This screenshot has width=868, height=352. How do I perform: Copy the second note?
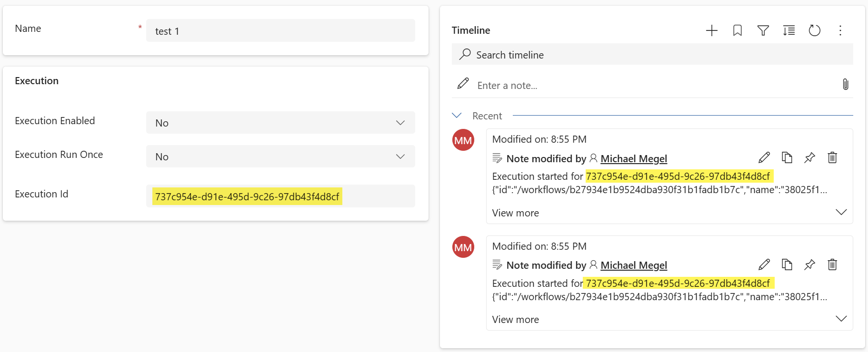pos(787,264)
